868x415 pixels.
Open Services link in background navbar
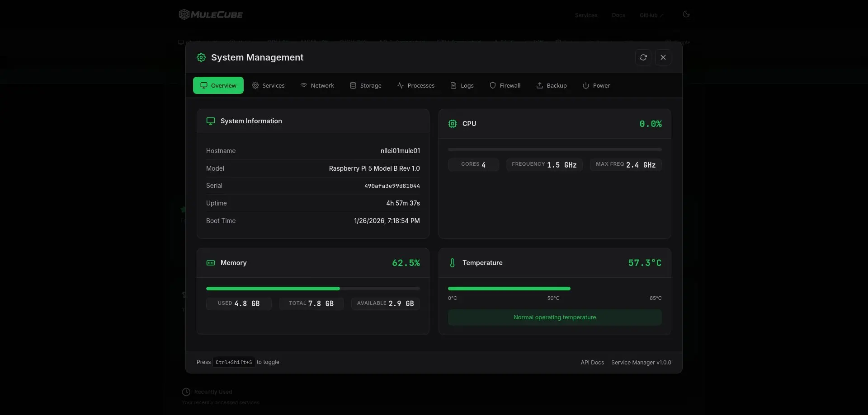pos(586,15)
